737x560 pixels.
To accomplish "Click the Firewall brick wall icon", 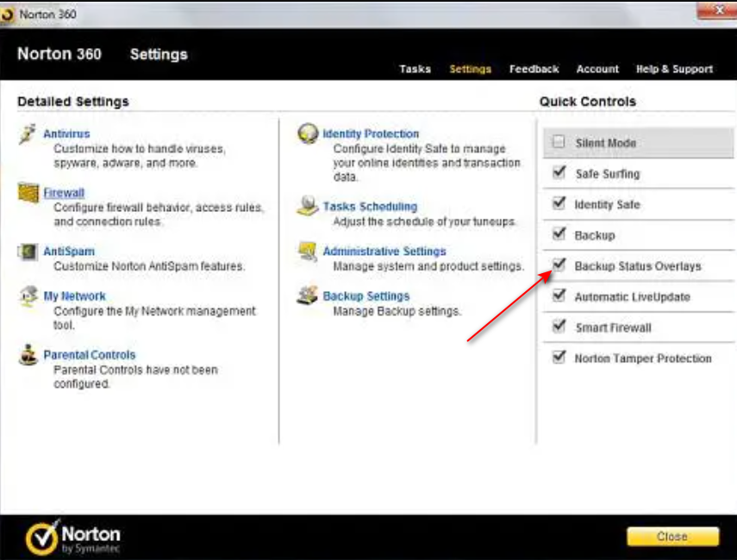I will (28, 193).
